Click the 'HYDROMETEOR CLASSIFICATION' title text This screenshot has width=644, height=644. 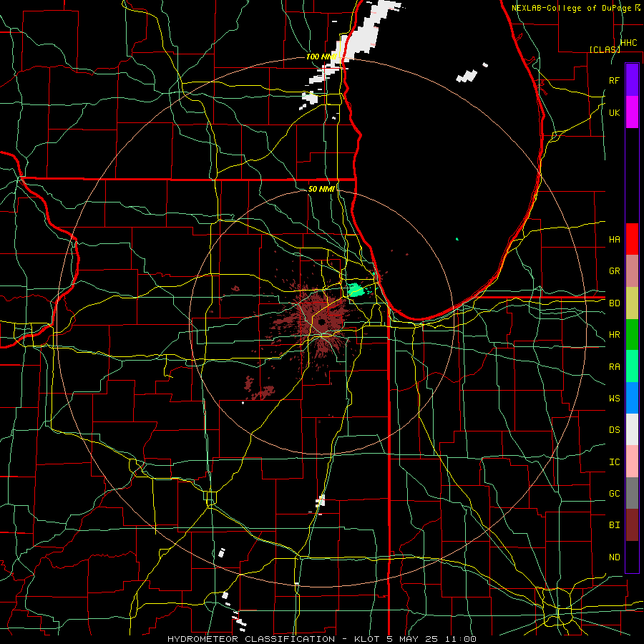[x=251, y=639]
